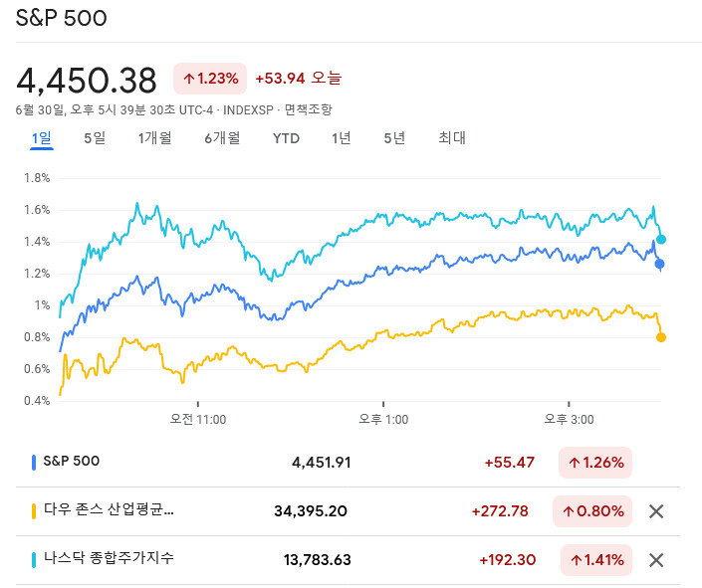Click the cyan 나스닥 color marker
The height and width of the screenshot is (588, 702).
34,558
